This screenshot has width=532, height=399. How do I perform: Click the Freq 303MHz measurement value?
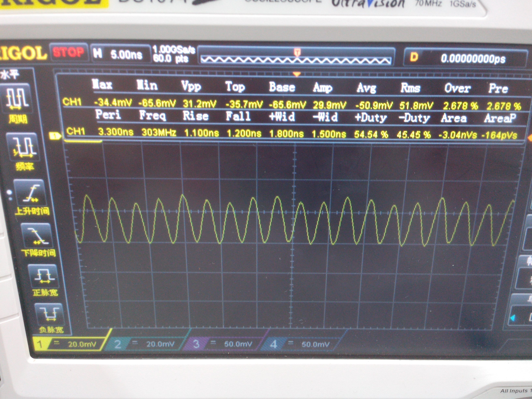tap(159, 132)
